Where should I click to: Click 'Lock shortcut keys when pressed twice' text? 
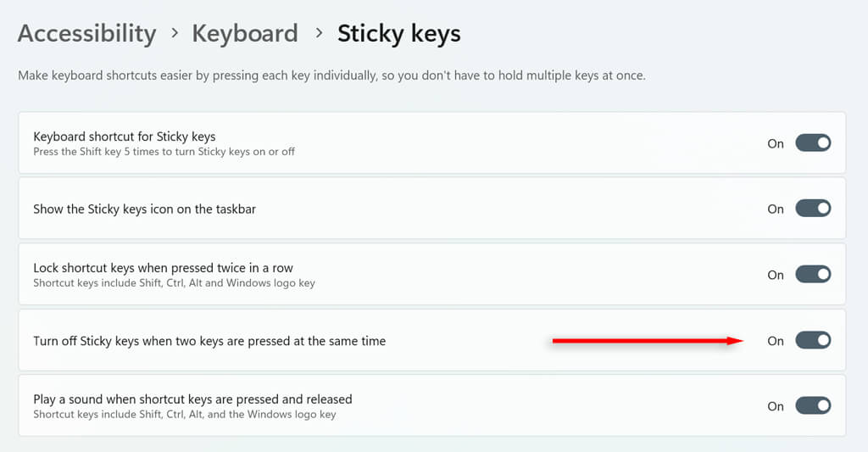point(163,268)
